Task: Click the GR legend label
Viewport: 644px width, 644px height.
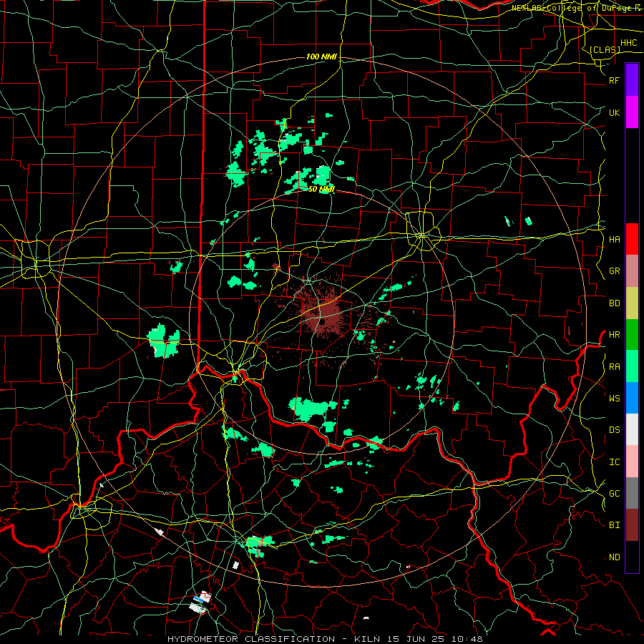Action: point(614,271)
